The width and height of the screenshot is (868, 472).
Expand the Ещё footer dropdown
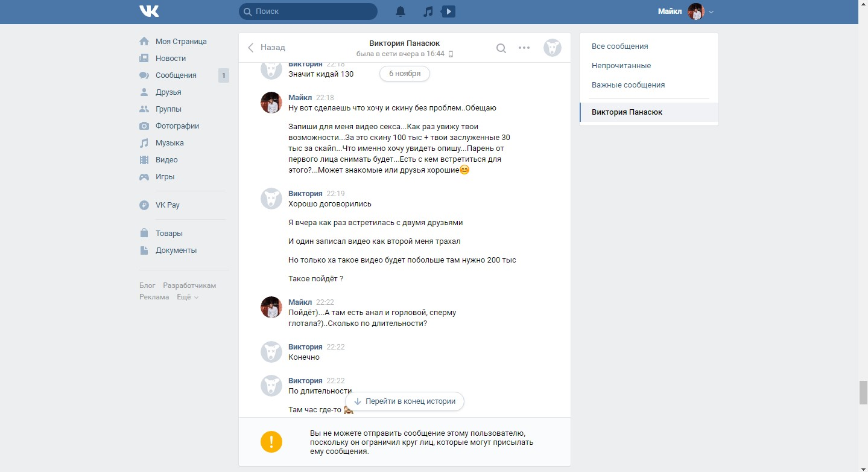click(x=187, y=297)
